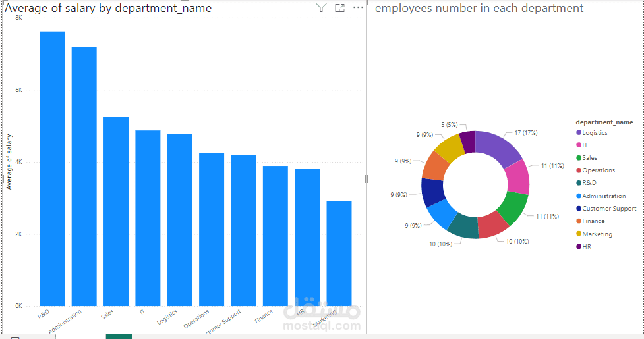Select Operations in the legend
Image resolution: width=644 pixels, height=339 pixels.
(x=595, y=170)
